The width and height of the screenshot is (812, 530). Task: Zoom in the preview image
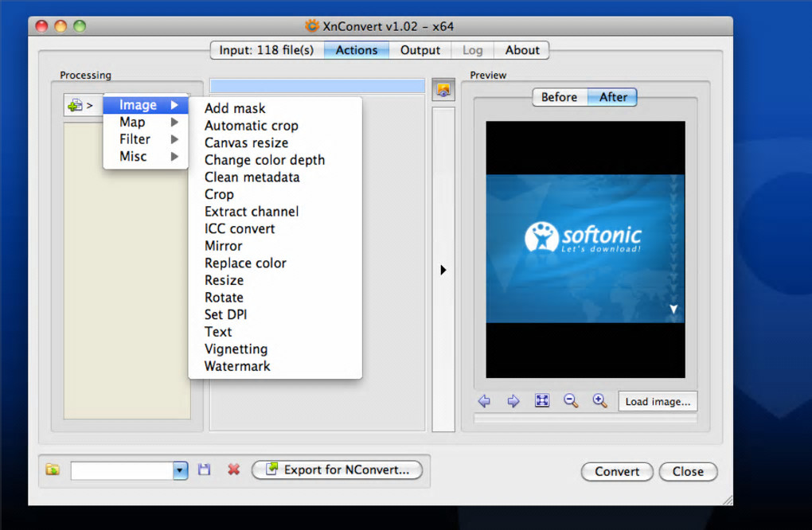click(x=599, y=400)
